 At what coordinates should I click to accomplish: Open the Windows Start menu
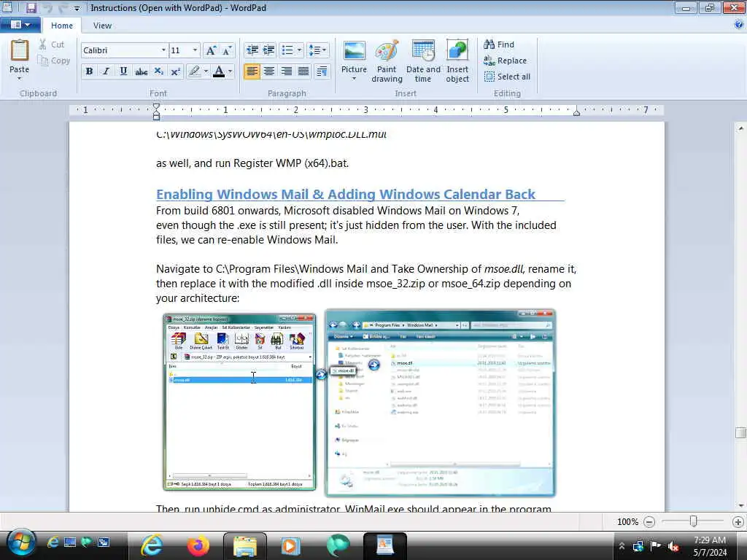20,543
